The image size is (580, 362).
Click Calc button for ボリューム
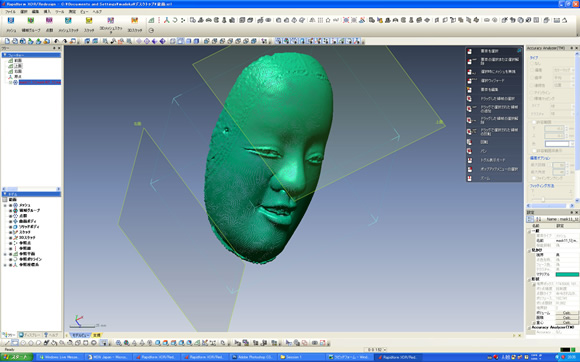click(566, 313)
